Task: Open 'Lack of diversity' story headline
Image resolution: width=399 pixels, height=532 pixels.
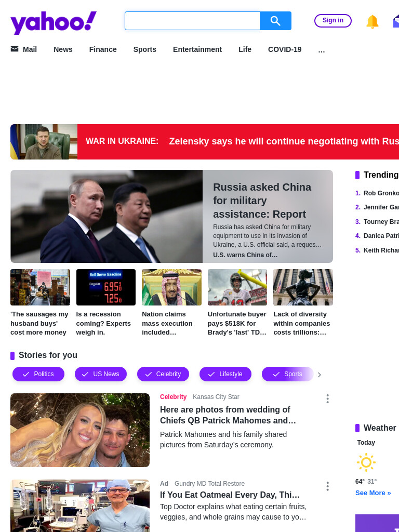Action: tap(302, 323)
